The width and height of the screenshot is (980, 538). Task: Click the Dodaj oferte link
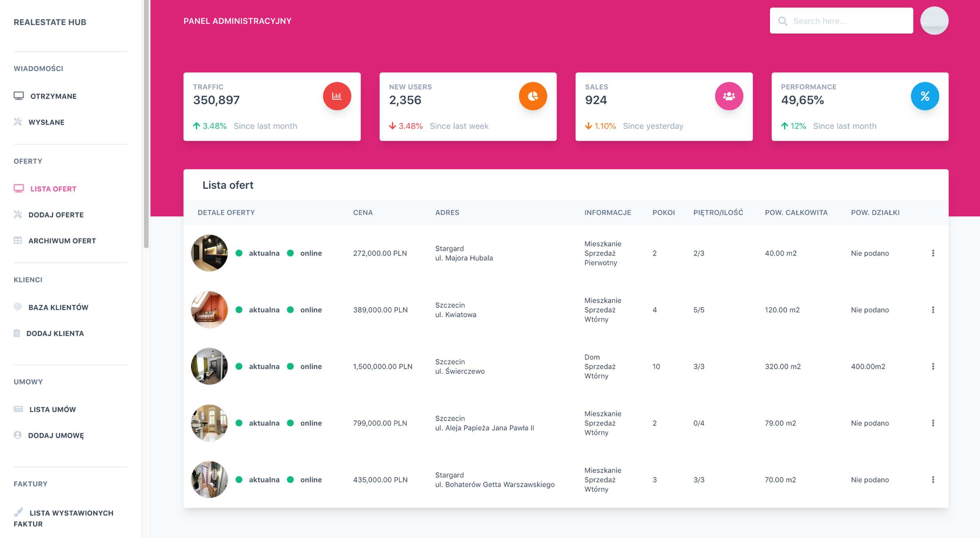coord(56,215)
